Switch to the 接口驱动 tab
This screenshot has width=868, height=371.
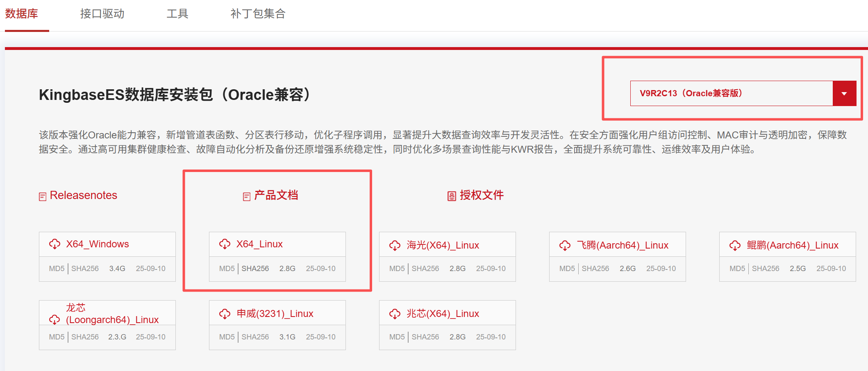click(102, 14)
